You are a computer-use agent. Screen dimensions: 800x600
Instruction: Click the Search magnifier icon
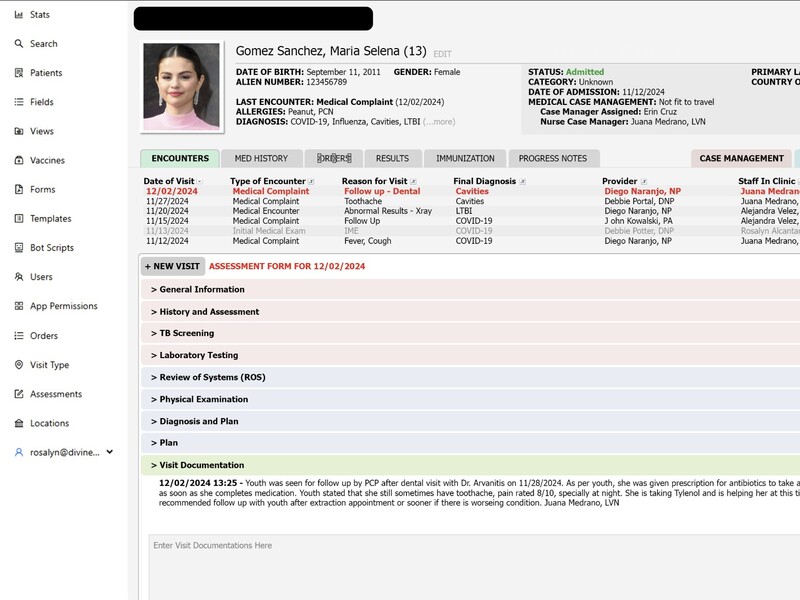(x=19, y=44)
